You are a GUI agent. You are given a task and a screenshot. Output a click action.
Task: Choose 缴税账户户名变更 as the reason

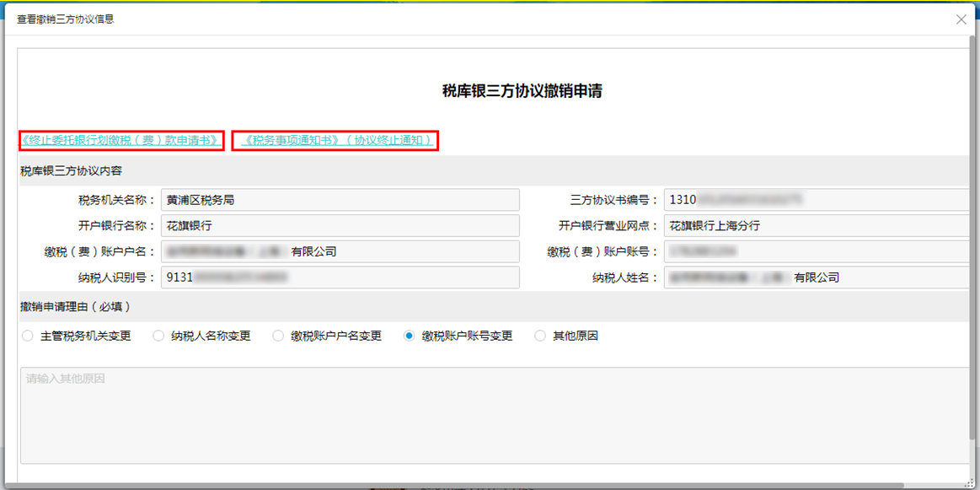click(x=278, y=336)
